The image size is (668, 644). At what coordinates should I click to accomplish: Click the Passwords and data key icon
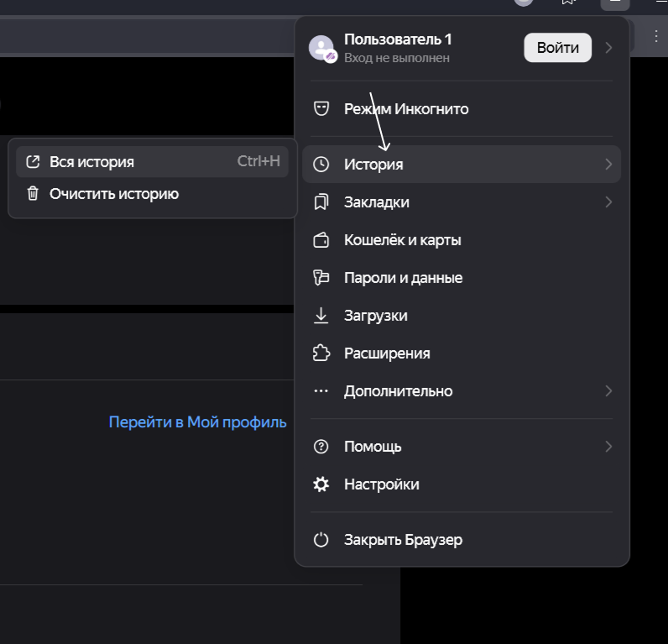tap(321, 277)
